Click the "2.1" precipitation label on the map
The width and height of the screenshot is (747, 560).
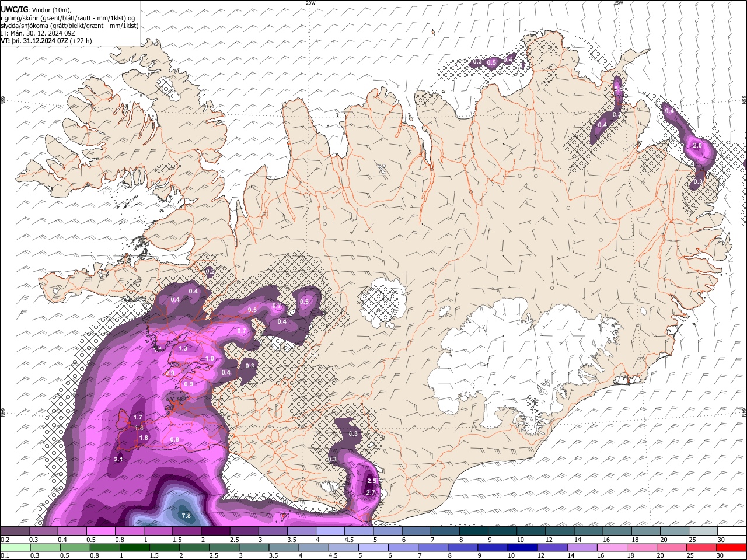click(118, 460)
